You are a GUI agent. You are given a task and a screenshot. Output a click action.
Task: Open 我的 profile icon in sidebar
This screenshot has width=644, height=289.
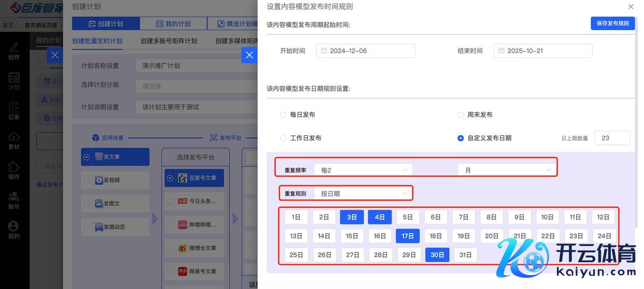[14, 229]
